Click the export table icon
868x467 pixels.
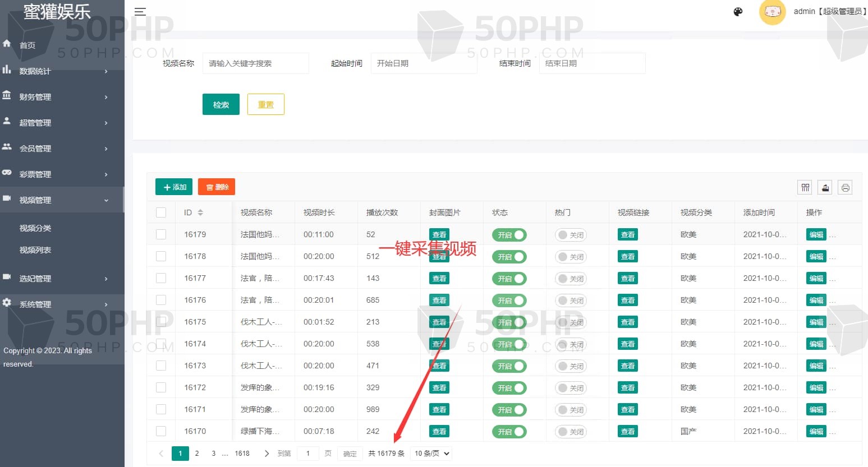825,188
